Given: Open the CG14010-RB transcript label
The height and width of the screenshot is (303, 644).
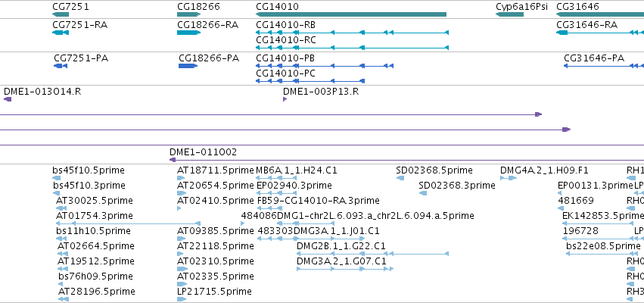Looking at the screenshot, I should (x=286, y=25).
